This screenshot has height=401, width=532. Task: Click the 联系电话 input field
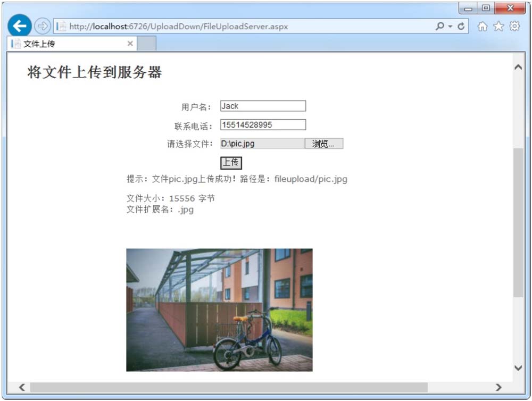263,124
